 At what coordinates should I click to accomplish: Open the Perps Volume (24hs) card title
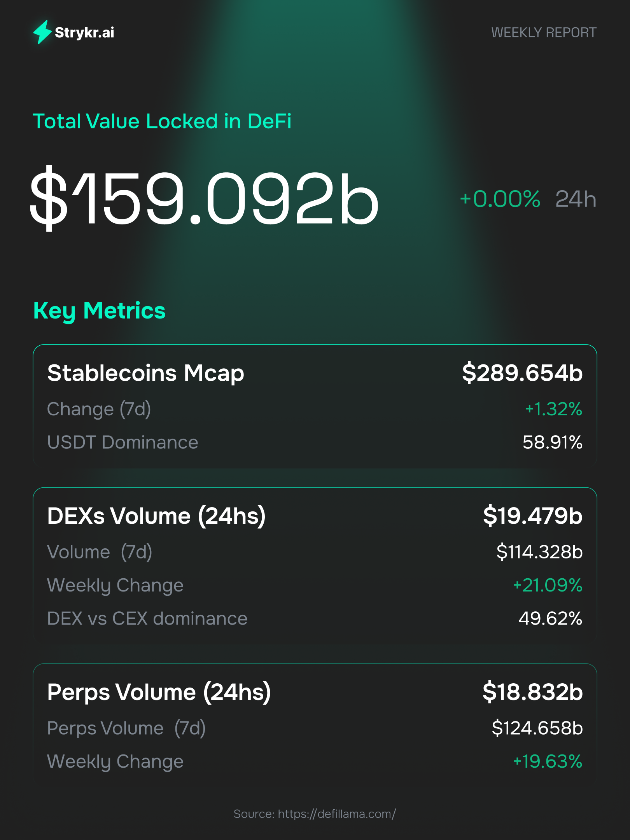pyautogui.click(x=159, y=692)
